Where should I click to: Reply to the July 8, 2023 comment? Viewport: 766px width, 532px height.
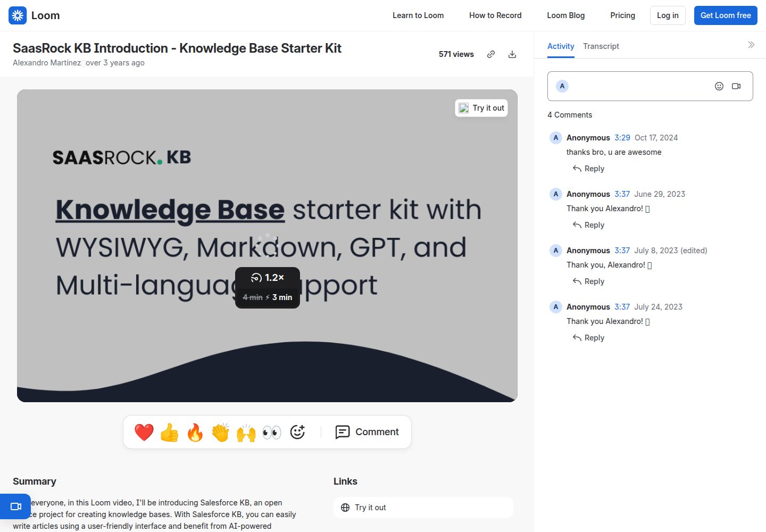pyautogui.click(x=589, y=281)
